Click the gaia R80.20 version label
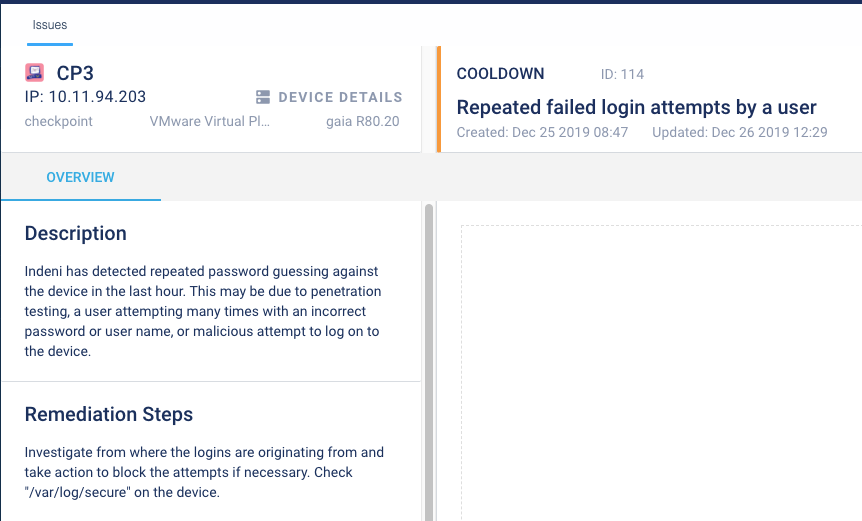862x521 pixels. click(362, 121)
